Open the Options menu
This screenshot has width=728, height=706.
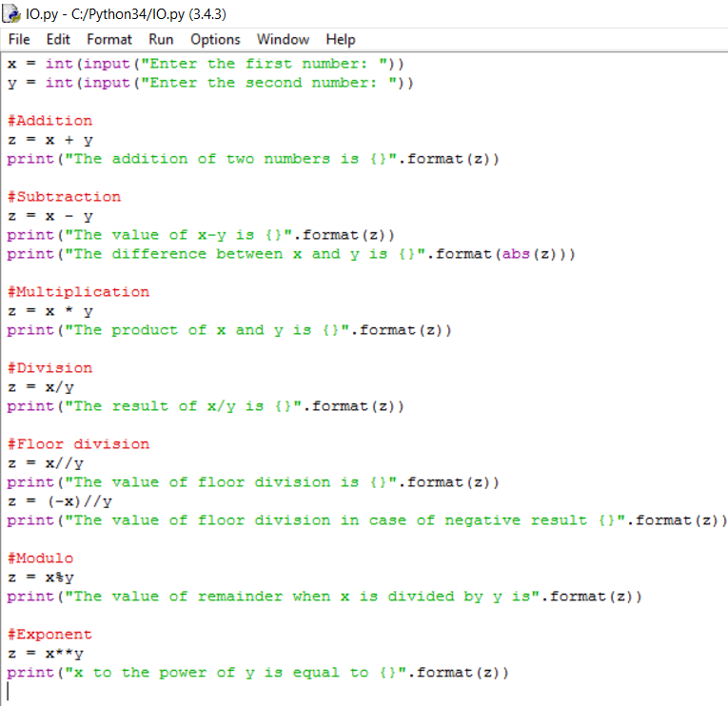tap(215, 39)
